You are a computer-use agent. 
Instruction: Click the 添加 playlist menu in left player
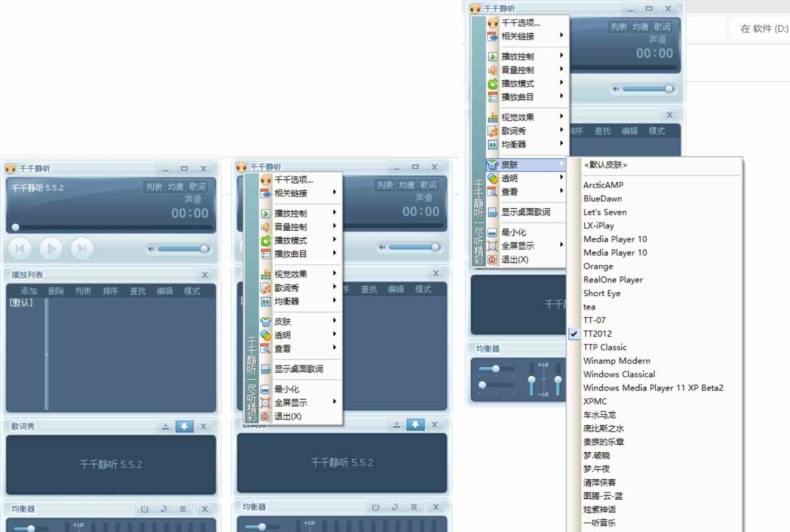tap(28, 291)
